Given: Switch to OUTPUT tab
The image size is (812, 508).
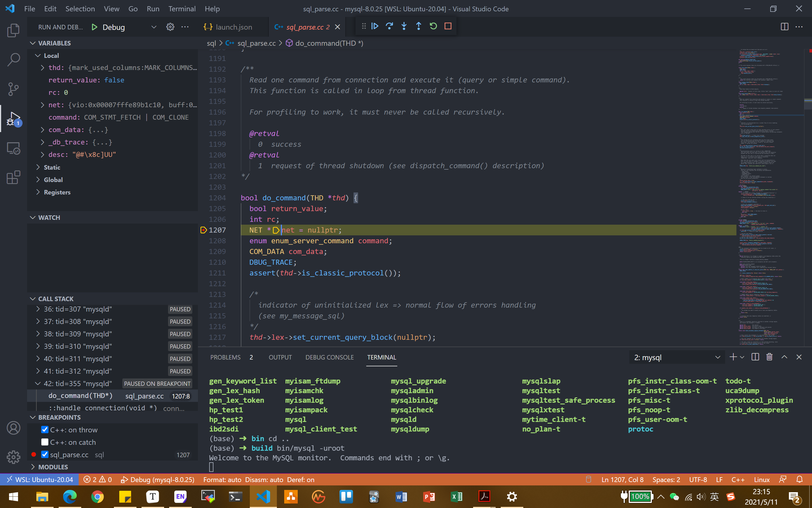Looking at the screenshot, I should 280,357.
